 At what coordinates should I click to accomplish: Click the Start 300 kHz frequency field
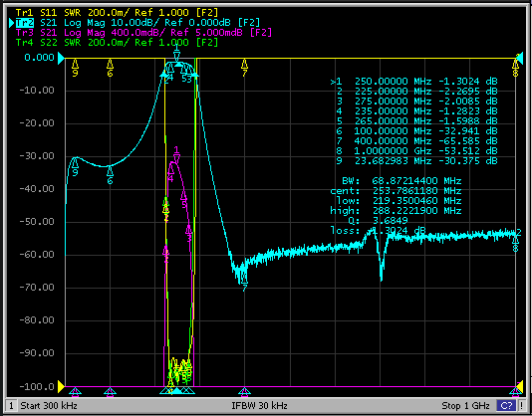click(49, 405)
